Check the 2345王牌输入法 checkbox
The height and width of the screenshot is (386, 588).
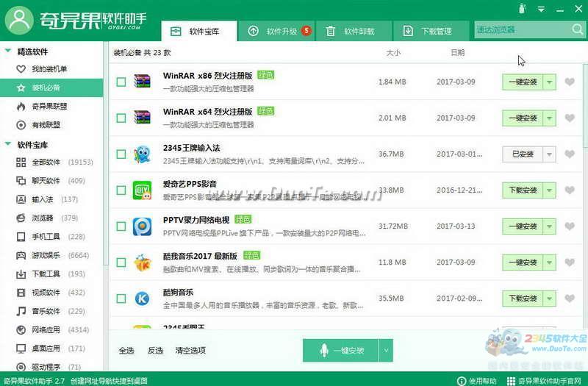121,154
